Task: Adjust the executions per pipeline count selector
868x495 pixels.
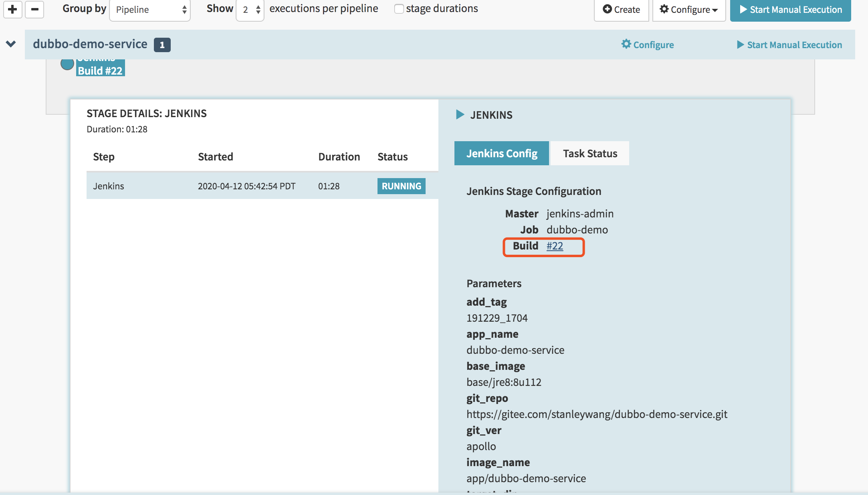Action: coord(250,10)
